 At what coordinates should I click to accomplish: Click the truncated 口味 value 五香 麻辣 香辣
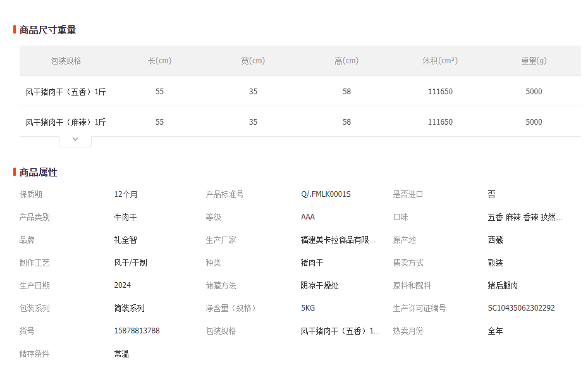(x=524, y=217)
